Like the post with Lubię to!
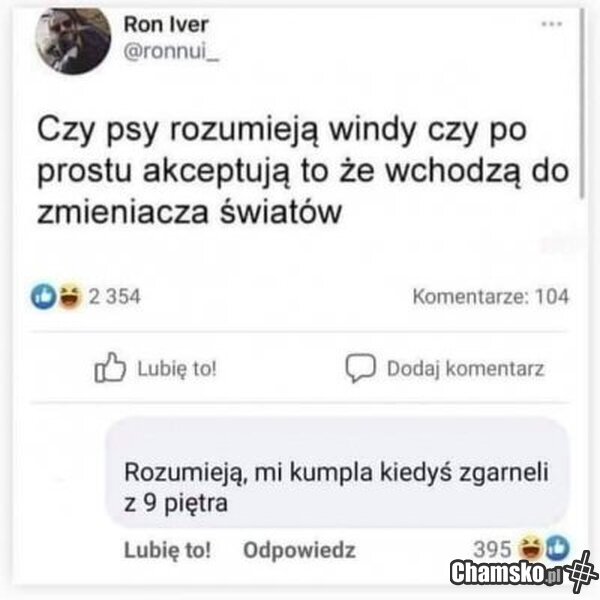The image size is (600, 600). click(177, 369)
